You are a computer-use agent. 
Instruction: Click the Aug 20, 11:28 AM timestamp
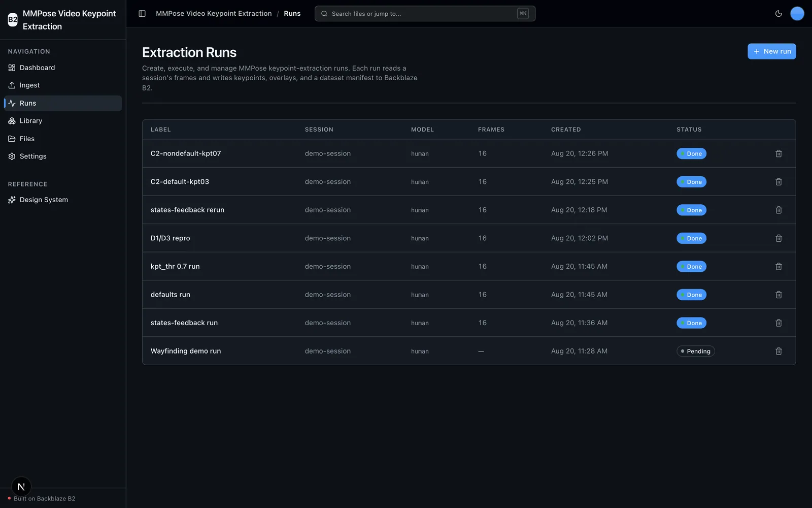[579, 351]
